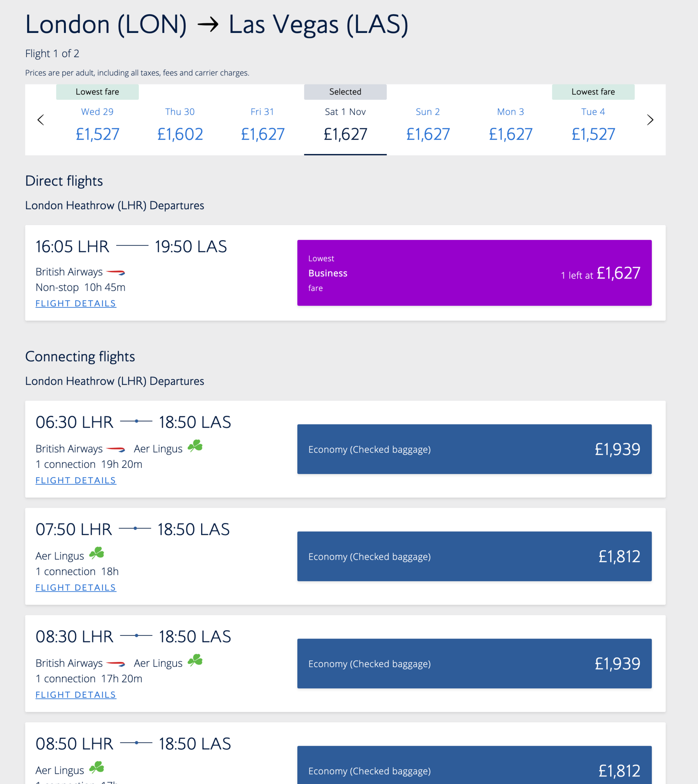Click British Airways logo on direct flight

pyautogui.click(x=116, y=272)
